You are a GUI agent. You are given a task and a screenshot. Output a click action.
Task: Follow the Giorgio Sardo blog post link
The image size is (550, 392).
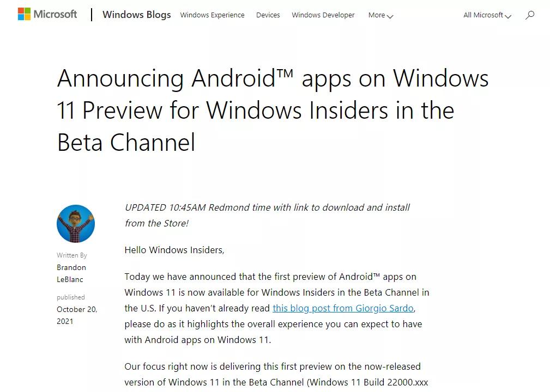343,308
